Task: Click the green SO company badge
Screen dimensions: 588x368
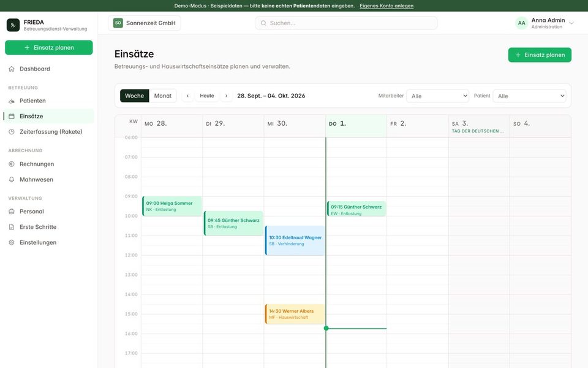Action: (x=118, y=23)
